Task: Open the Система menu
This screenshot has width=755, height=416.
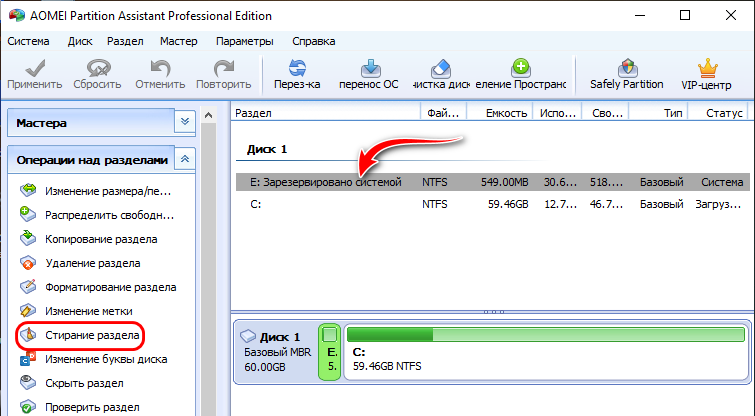Action: [28, 41]
